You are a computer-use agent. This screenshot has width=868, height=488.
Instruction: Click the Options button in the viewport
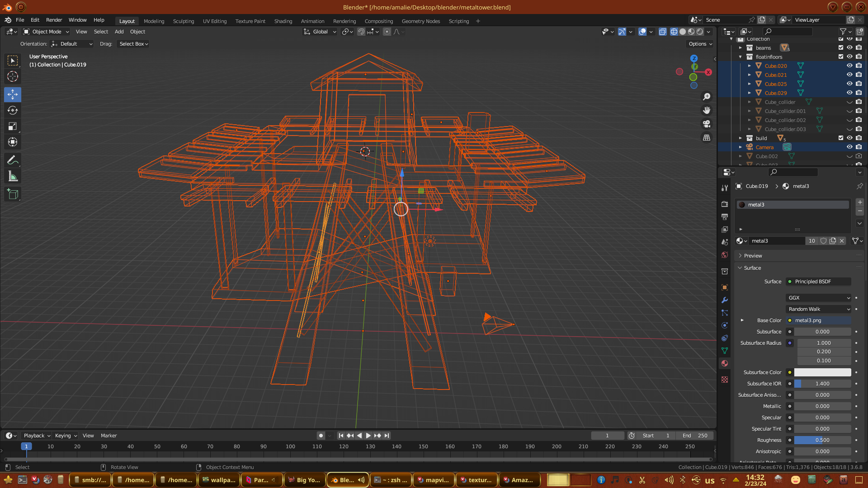[700, 44]
